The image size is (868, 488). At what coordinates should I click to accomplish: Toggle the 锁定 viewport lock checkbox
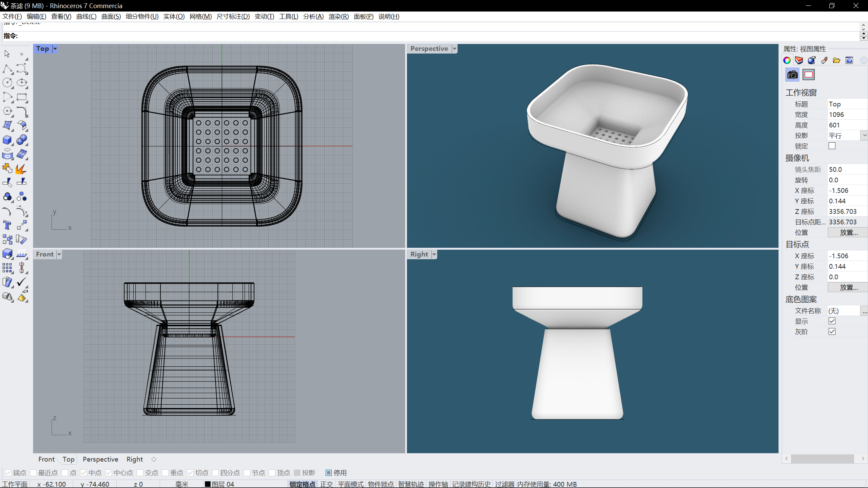click(832, 146)
